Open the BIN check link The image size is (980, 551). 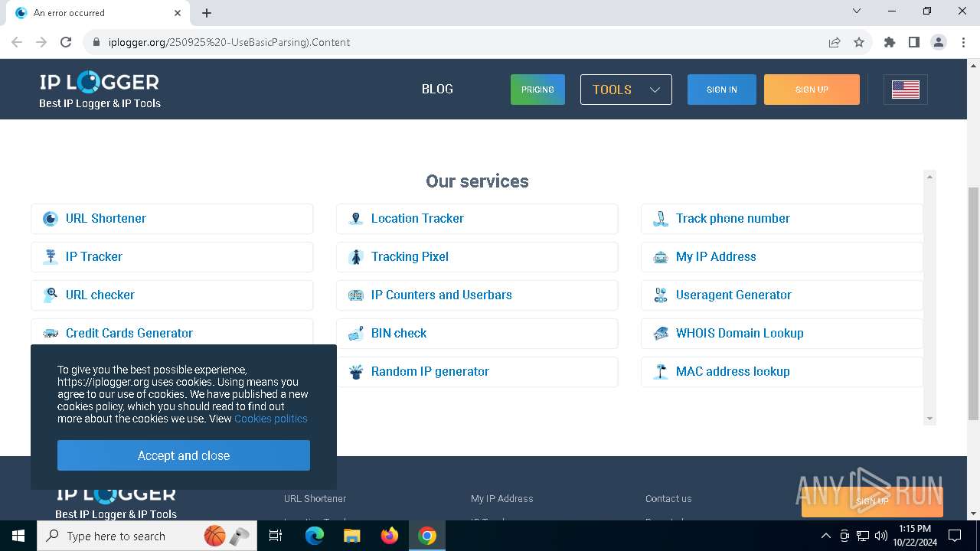click(x=399, y=333)
